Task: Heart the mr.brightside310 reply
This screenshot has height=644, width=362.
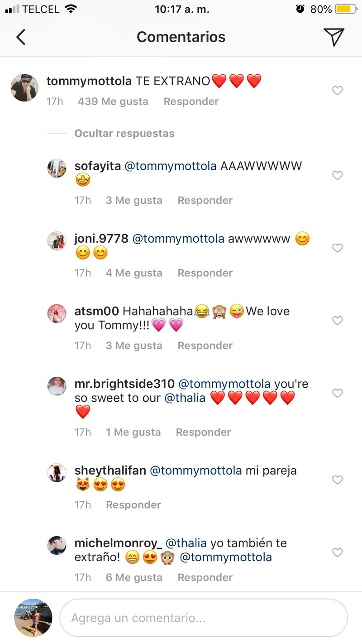Action: 337,393
